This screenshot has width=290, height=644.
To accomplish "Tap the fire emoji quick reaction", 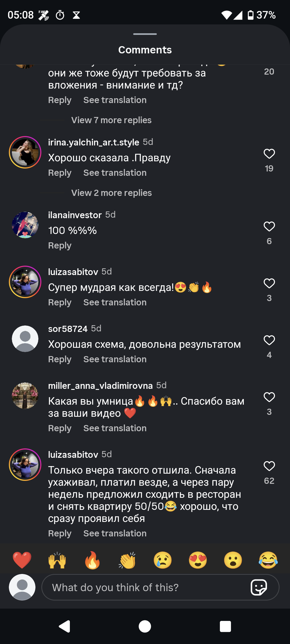I will click(x=92, y=560).
